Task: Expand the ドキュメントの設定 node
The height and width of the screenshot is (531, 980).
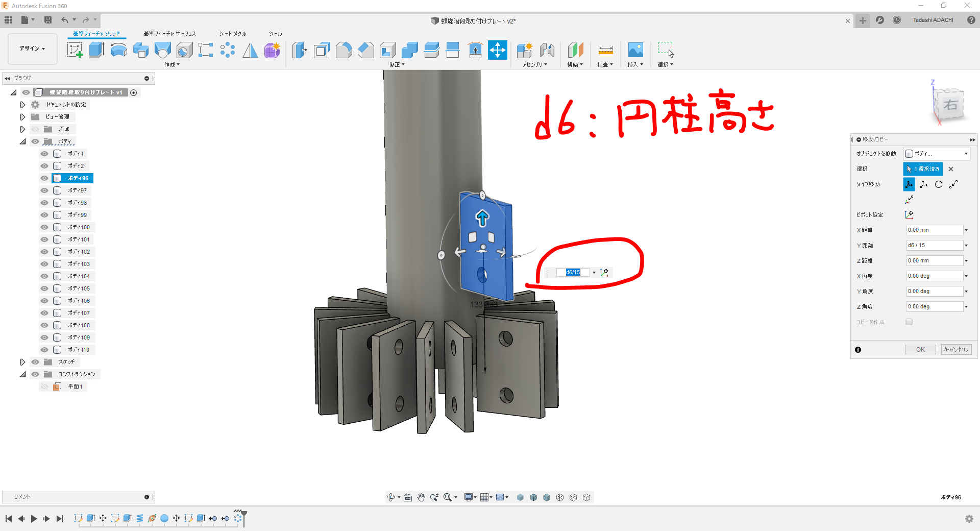Action: [22, 105]
